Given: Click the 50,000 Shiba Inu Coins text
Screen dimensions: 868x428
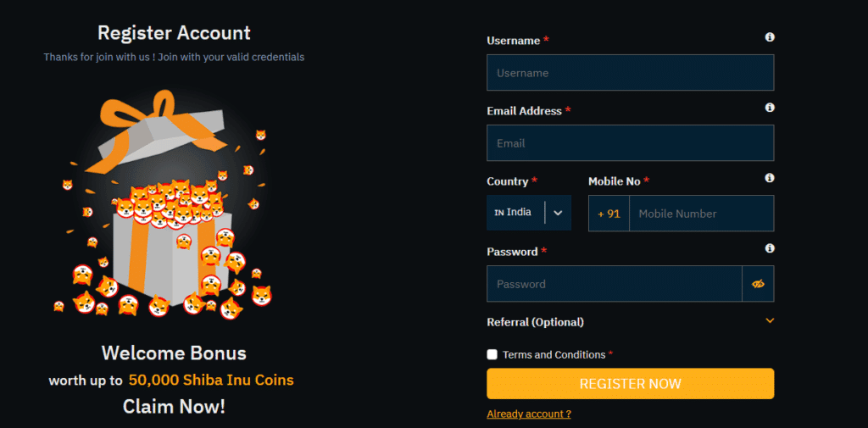Looking at the screenshot, I should (x=211, y=381).
